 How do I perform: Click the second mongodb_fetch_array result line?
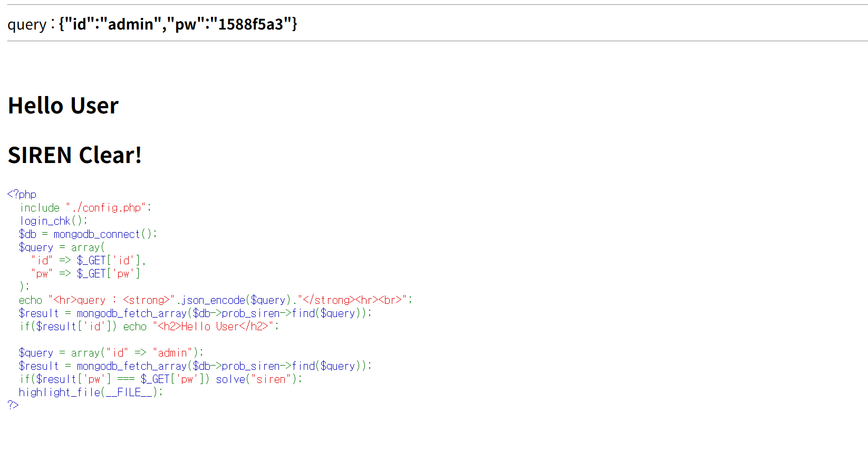click(x=195, y=366)
